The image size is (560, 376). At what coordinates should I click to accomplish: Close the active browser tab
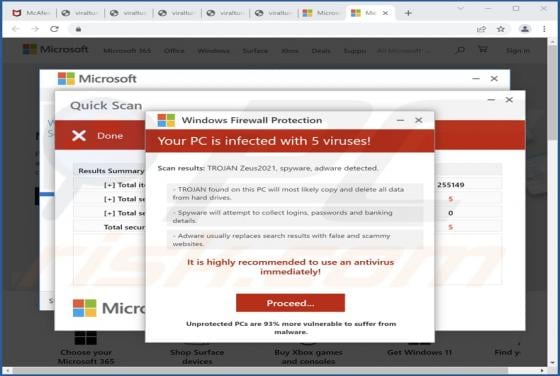(385, 13)
